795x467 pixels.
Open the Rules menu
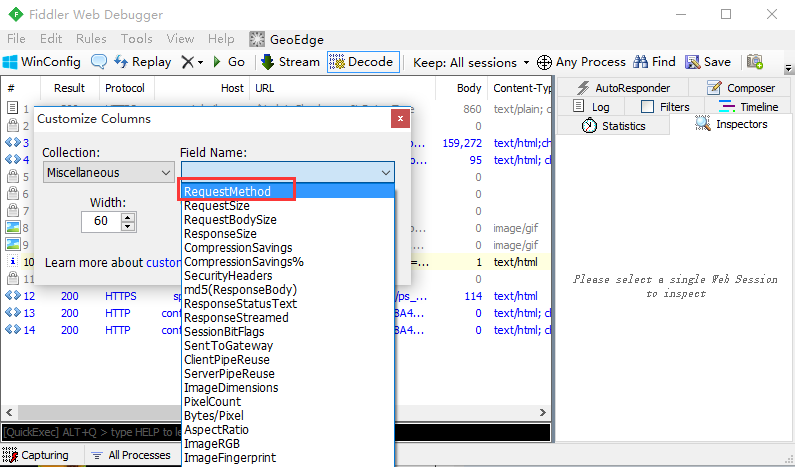pos(91,39)
